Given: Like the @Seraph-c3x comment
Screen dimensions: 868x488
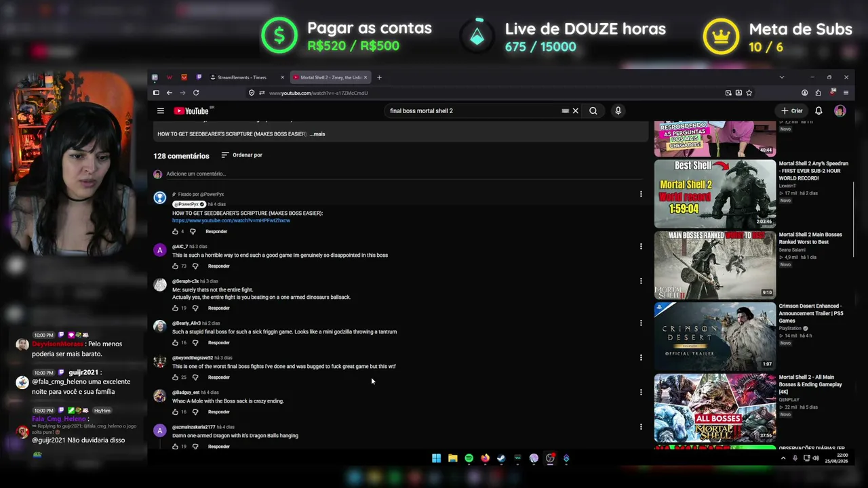Looking at the screenshot, I should click(x=175, y=308).
